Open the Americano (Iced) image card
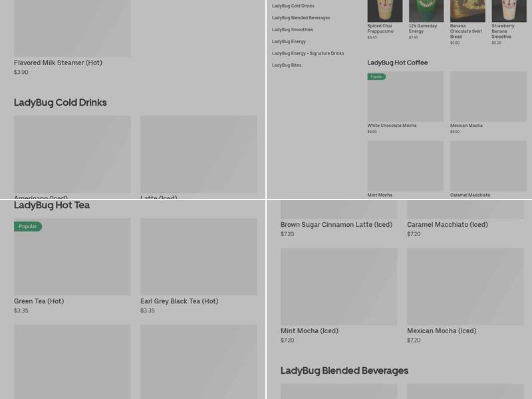Image resolution: width=532 pixels, height=399 pixels. pyautogui.click(x=72, y=154)
